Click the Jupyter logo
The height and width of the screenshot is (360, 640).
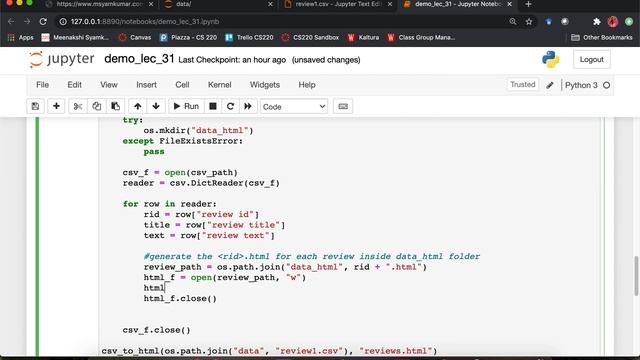62,59
